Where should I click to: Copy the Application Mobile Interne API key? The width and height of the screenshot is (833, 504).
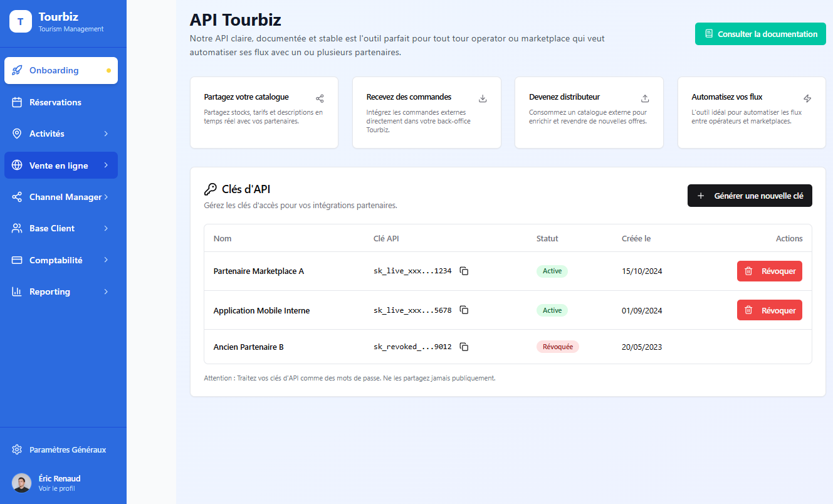pos(464,310)
